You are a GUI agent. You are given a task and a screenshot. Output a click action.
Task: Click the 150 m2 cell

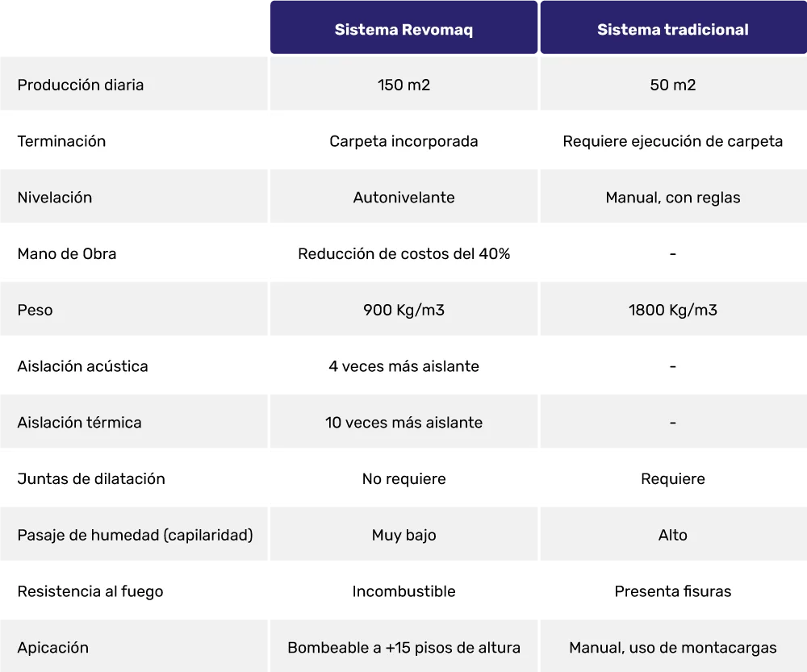404,84
